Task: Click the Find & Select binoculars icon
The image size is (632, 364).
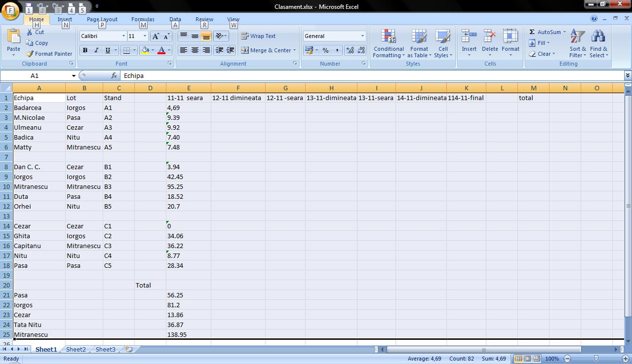Action: click(598, 37)
